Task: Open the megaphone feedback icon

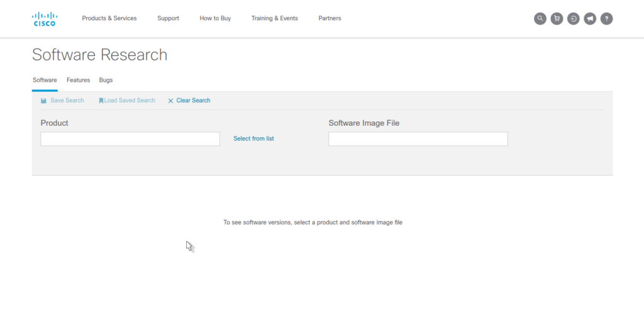Action: tap(590, 19)
